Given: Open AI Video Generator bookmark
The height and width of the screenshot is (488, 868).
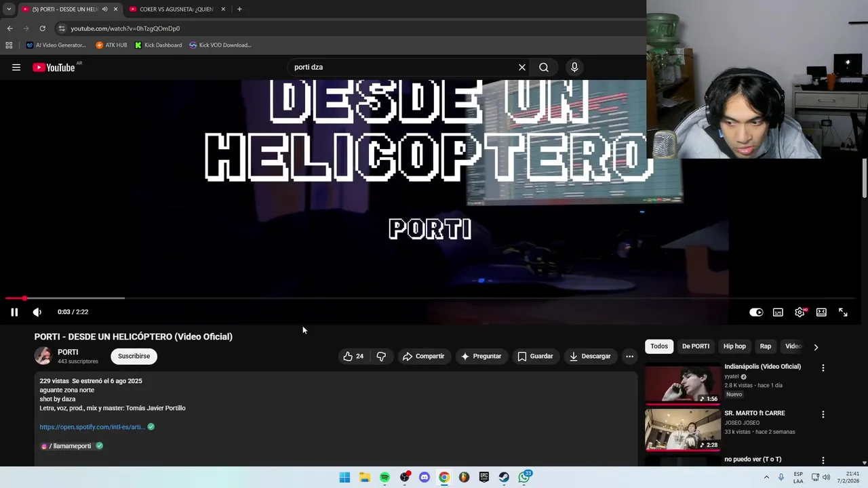Looking at the screenshot, I should (x=56, y=45).
